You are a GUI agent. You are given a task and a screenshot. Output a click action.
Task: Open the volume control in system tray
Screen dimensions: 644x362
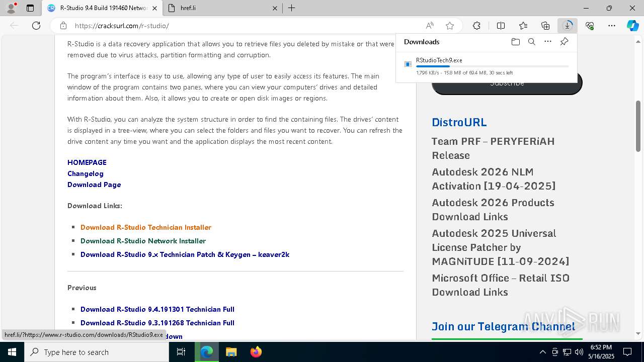[x=579, y=352]
